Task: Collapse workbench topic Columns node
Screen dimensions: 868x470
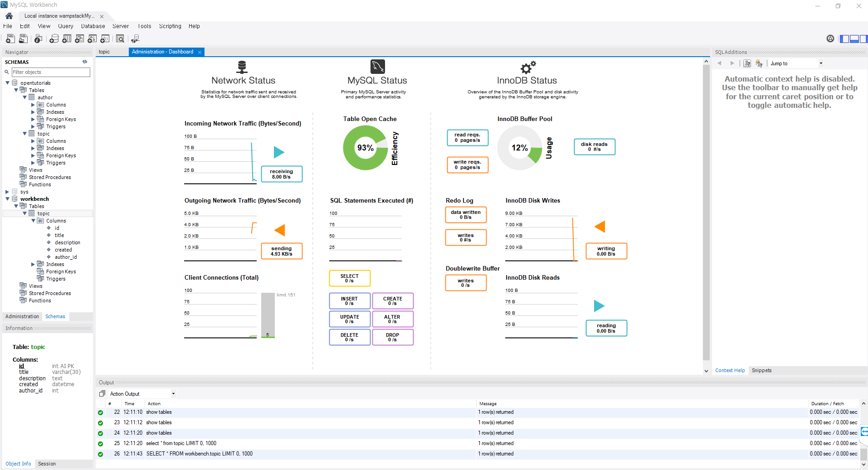Action: [33, 221]
